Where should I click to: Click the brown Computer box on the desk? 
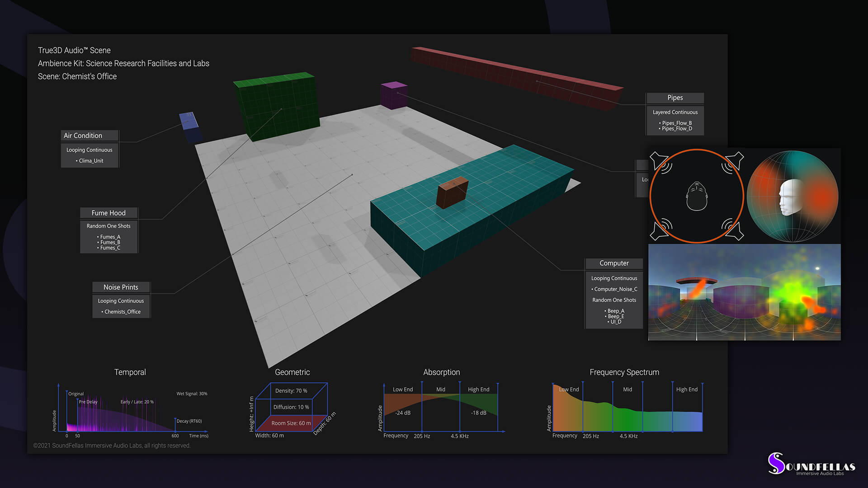[x=452, y=192]
